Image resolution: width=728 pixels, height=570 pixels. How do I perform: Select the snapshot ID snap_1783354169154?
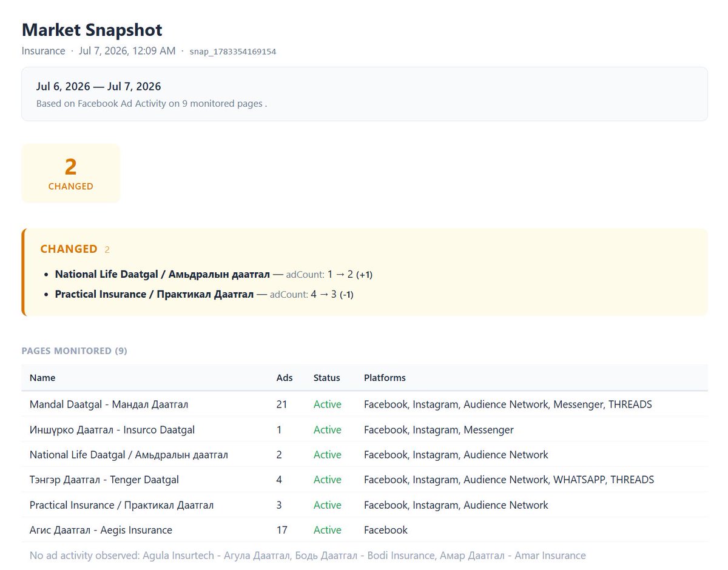point(233,52)
